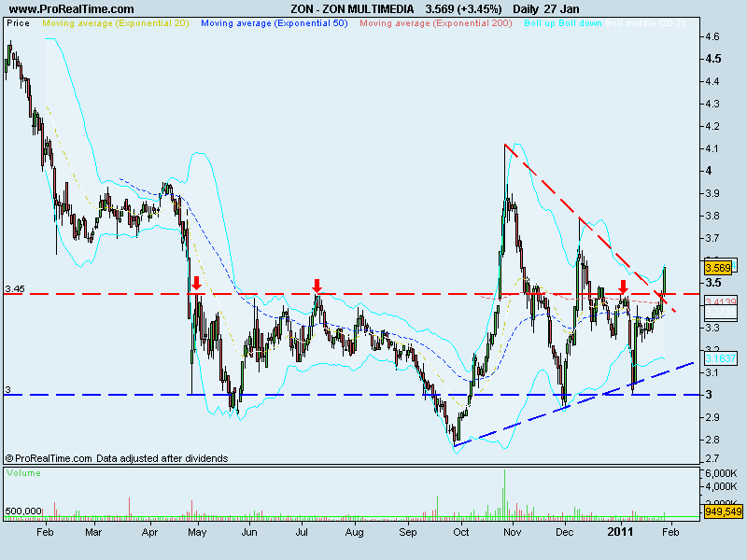
Task: Select the ZON - ZON MULTIMEDIA chart title
Action: coord(352,9)
